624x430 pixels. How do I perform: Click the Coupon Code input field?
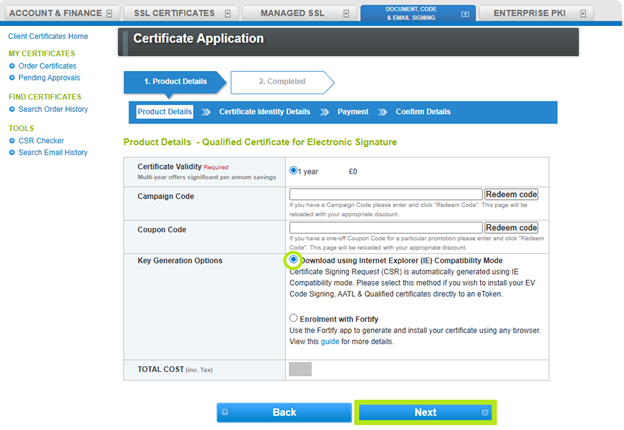[385, 228]
